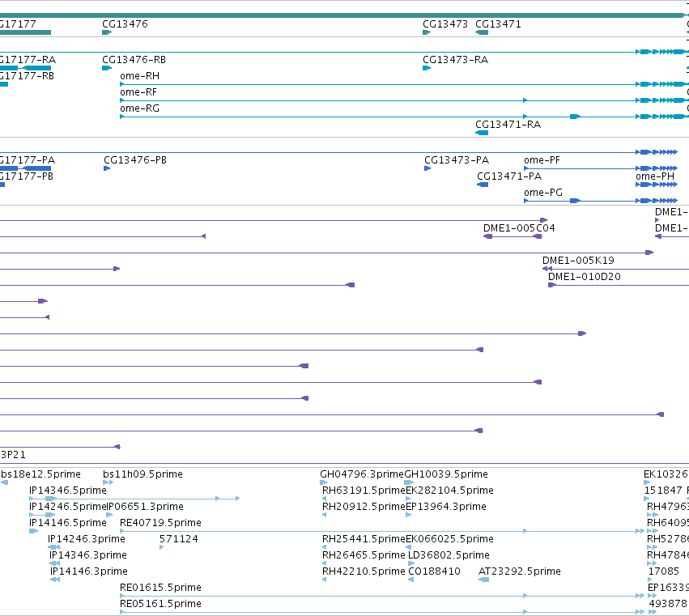Select the DME1-005K19 clone label
Viewport: 689px width, 616px height.
[x=578, y=261]
